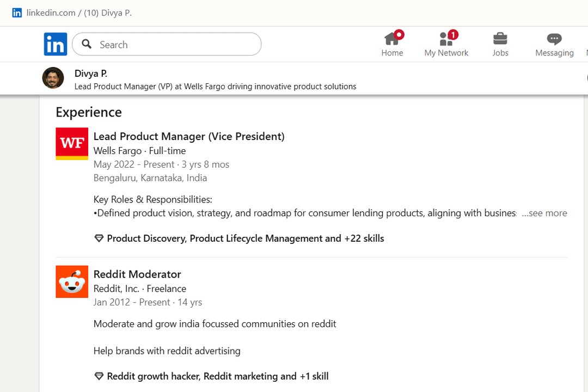
Task: Open the Messaging chat icon
Action: tap(554, 39)
